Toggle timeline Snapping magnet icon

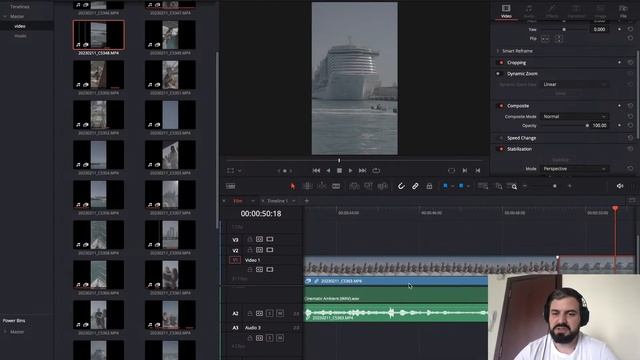(401, 186)
